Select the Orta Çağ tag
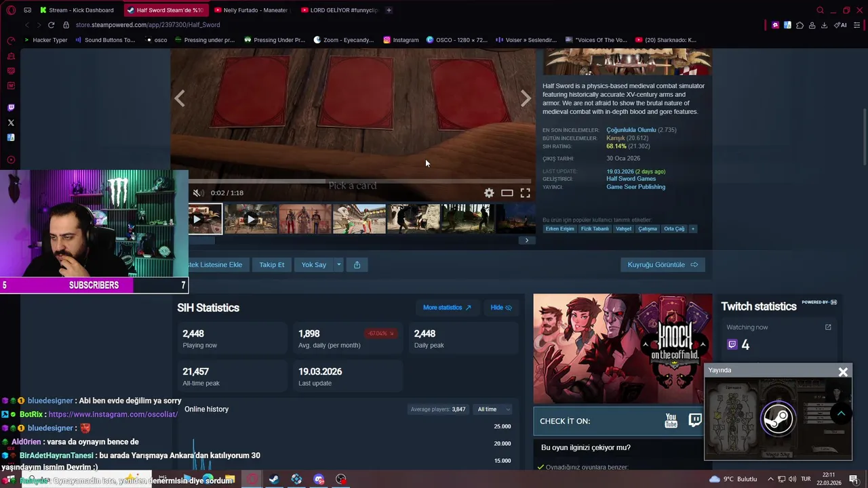The height and width of the screenshot is (488, 868). click(674, 229)
